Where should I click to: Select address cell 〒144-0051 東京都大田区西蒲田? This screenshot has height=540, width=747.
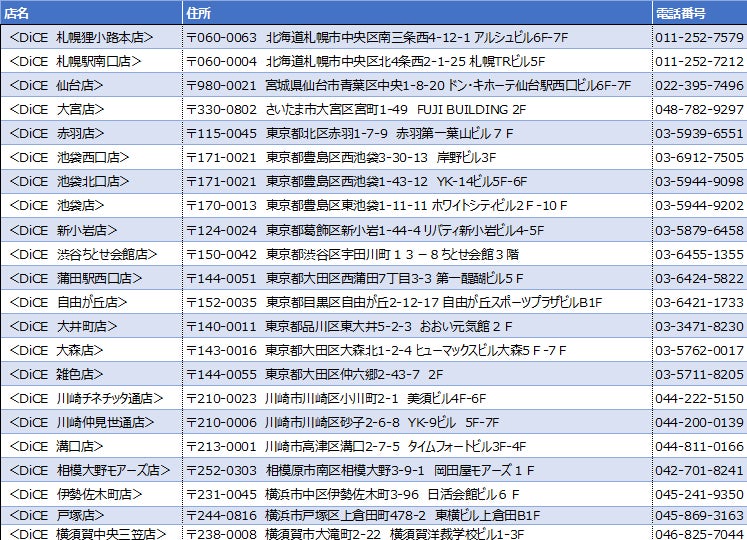point(417,278)
